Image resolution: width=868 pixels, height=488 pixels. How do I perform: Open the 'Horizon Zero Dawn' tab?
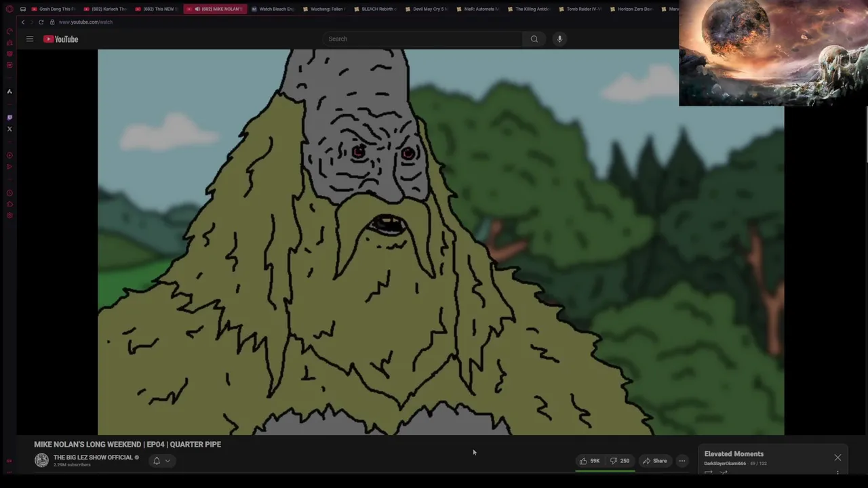631,9
